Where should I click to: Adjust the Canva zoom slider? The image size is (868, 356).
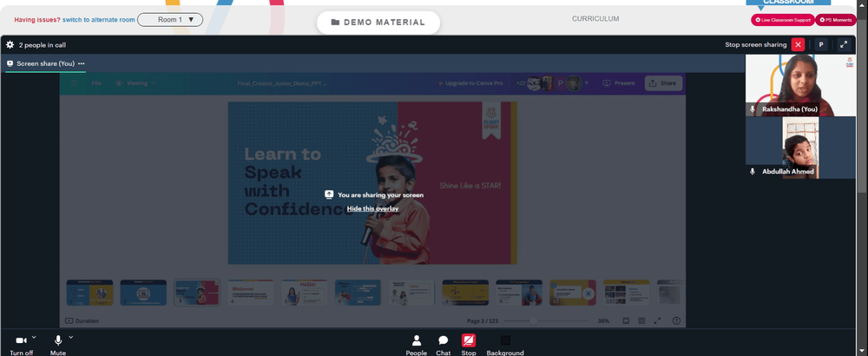tap(546, 320)
